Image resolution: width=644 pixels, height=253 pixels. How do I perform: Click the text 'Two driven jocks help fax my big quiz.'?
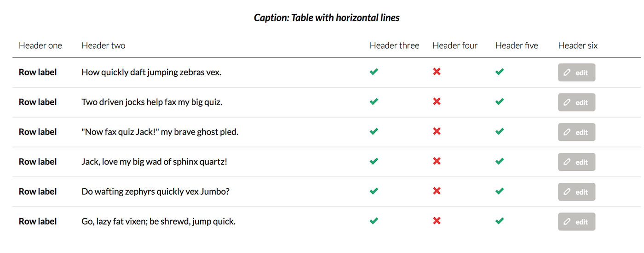coord(152,102)
